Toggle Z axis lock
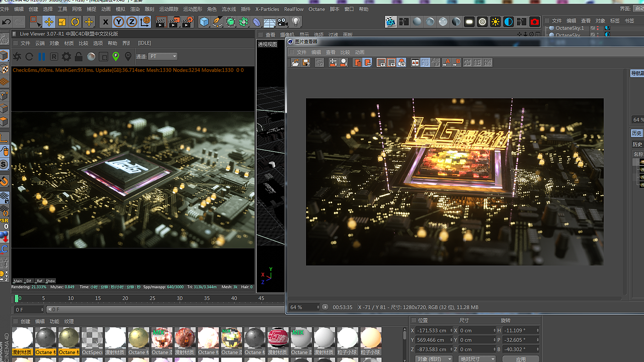Viewport: 644px width, 362px height. 131,22
